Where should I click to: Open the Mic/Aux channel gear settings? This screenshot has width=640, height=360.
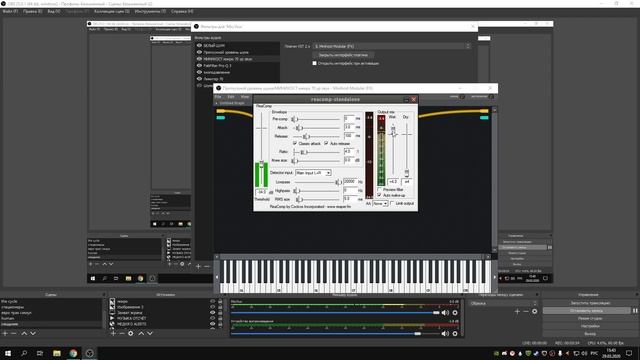click(455, 313)
